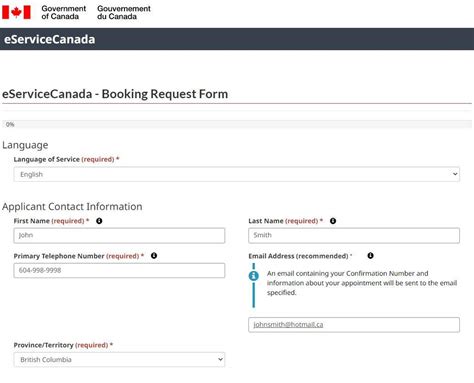This screenshot has height=383, width=474.
Task: Click the Language of Service dropdown arrow
Action: (455, 174)
